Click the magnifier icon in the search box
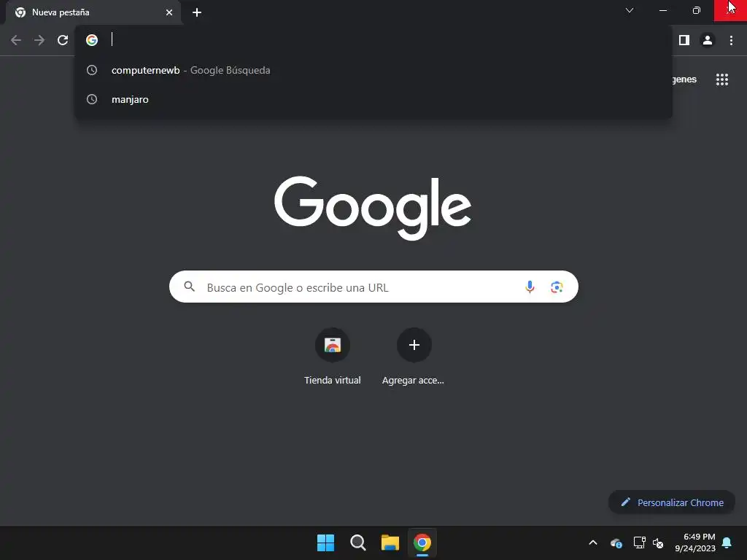The image size is (747, 560). pyautogui.click(x=189, y=287)
